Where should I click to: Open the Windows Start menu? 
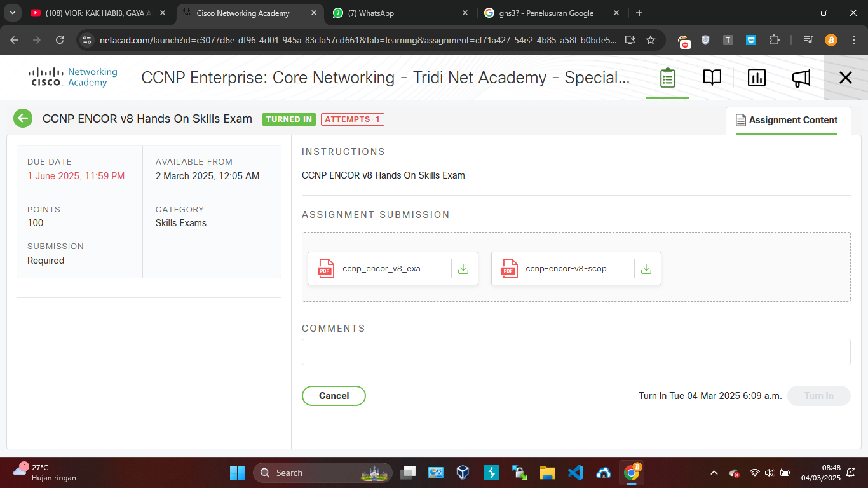pyautogui.click(x=237, y=473)
